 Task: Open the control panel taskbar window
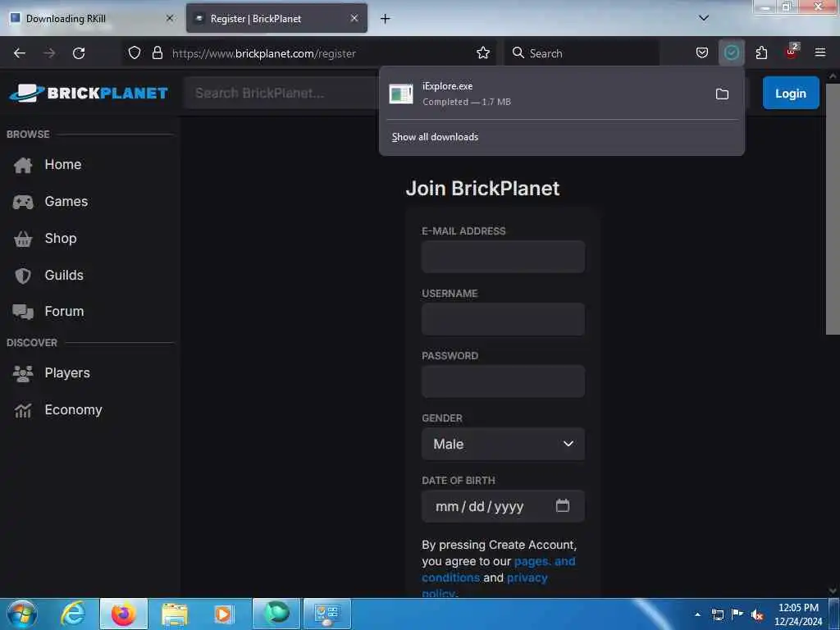327,614
